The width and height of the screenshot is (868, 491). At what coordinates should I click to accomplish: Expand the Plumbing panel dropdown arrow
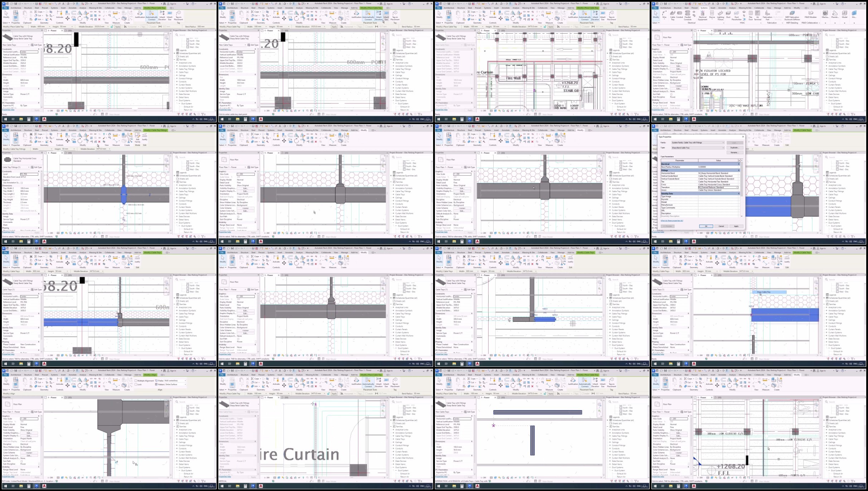click(x=835, y=23)
